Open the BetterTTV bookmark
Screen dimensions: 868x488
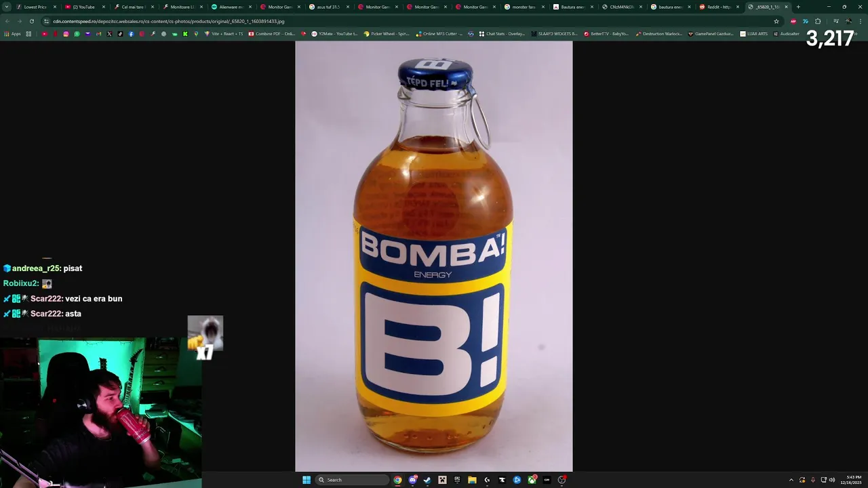606,34
